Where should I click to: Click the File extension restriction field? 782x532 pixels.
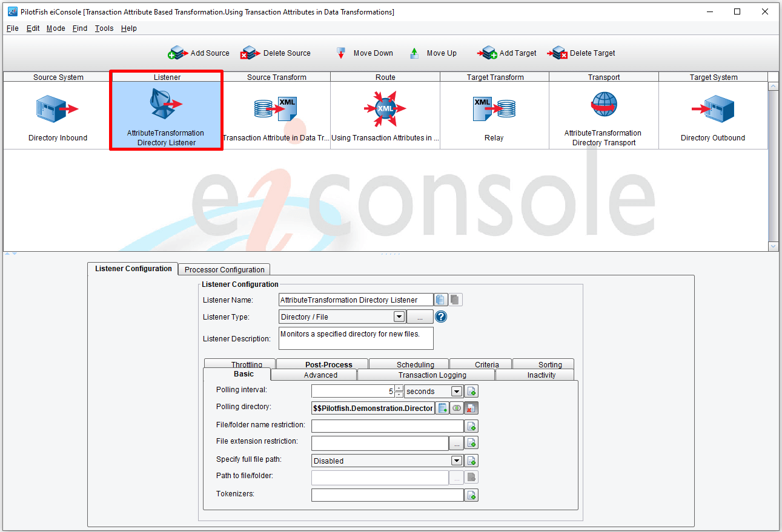(x=380, y=443)
